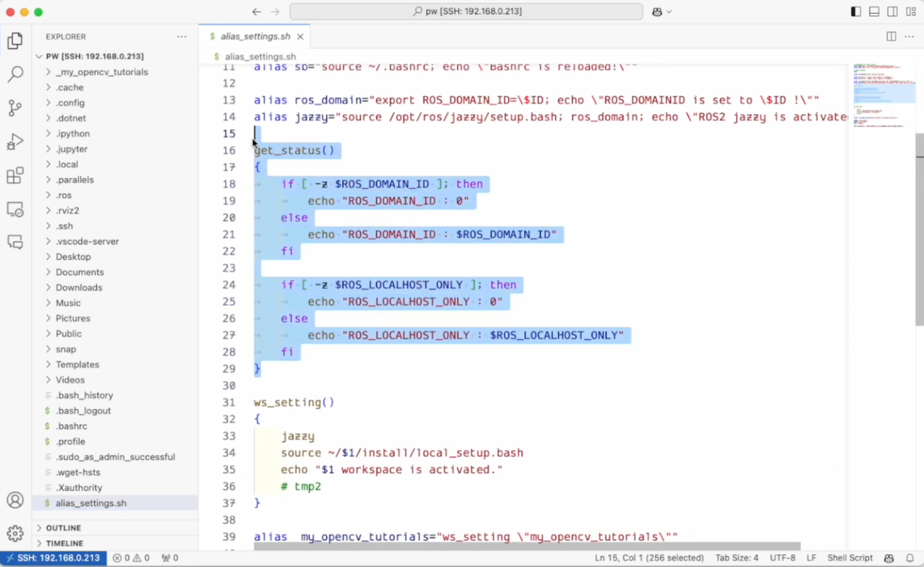Open the Manage gear menu
Screen dimensions: 924x567
15,533
